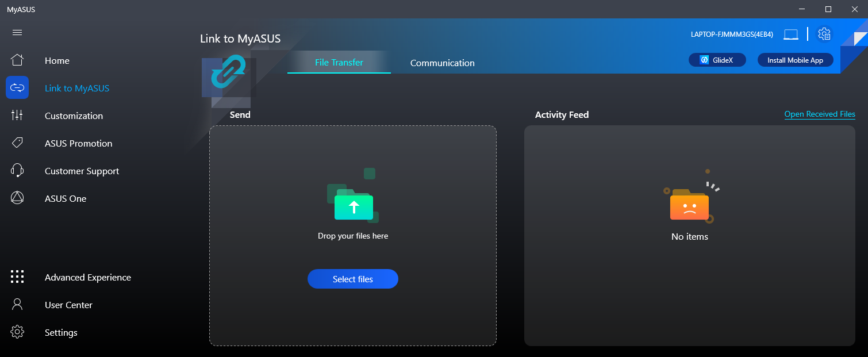
Task: Click the laptop device icon in header
Action: click(x=791, y=34)
